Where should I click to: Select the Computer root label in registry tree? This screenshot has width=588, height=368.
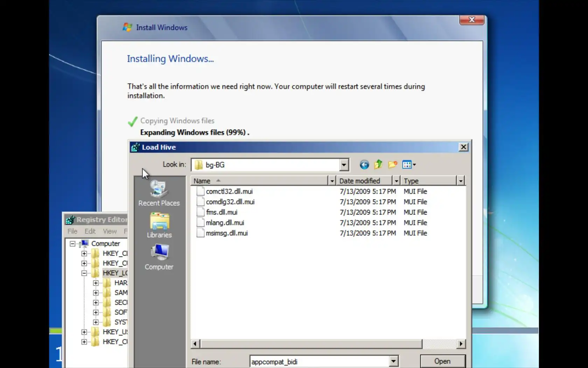click(x=106, y=244)
